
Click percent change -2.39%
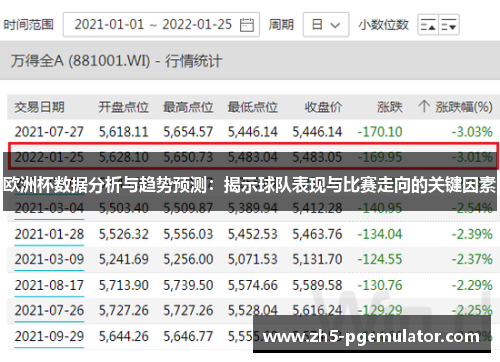click(x=472, y=234)
